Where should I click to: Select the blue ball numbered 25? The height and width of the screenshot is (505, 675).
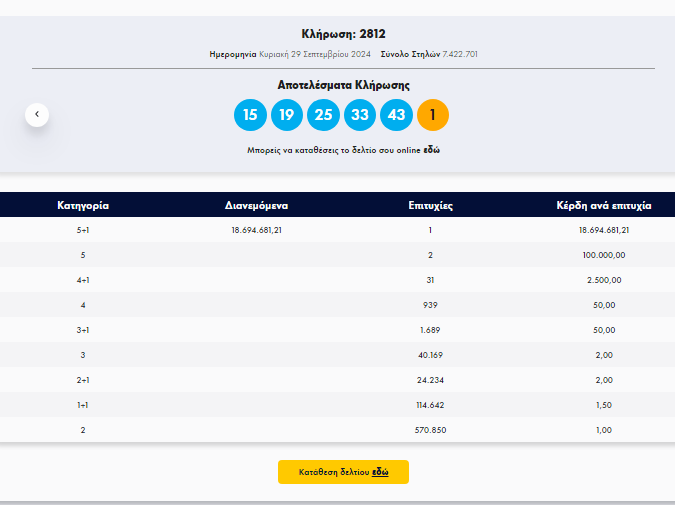pos(323,115)
